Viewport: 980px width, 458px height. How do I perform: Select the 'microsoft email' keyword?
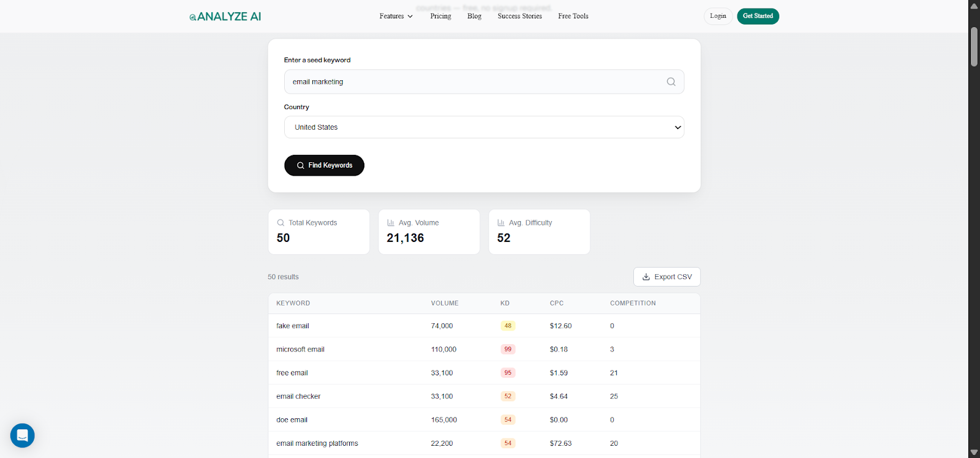tap(300, 350)
